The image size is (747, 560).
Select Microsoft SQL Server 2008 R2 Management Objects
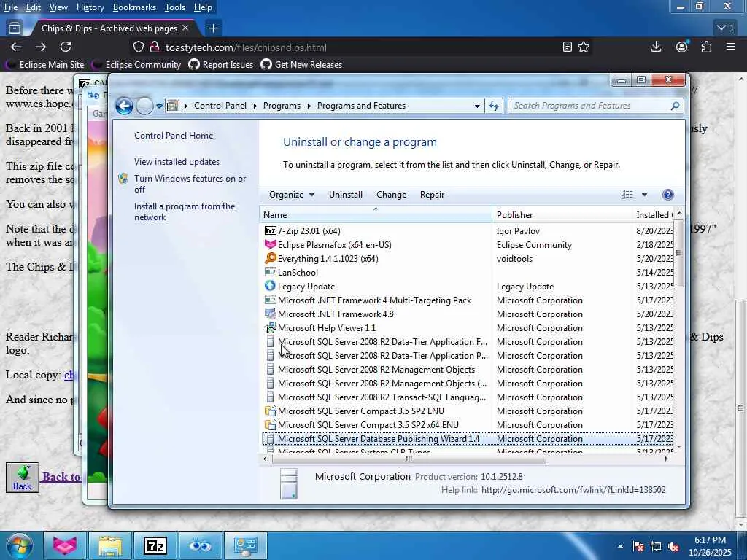(376, 370)
